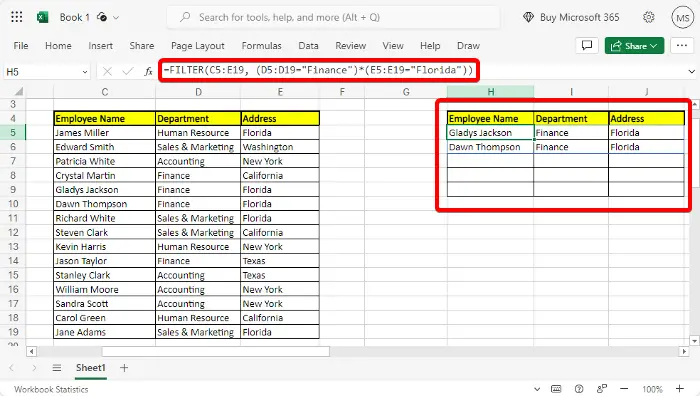700x396 pixels.
Task: Click the feedback people icon in status bar
Action: [602, 389]
